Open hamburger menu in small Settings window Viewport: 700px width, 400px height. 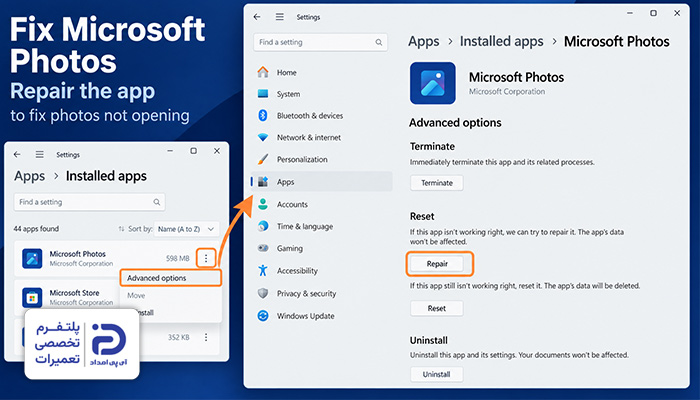(x=40, y=154)
